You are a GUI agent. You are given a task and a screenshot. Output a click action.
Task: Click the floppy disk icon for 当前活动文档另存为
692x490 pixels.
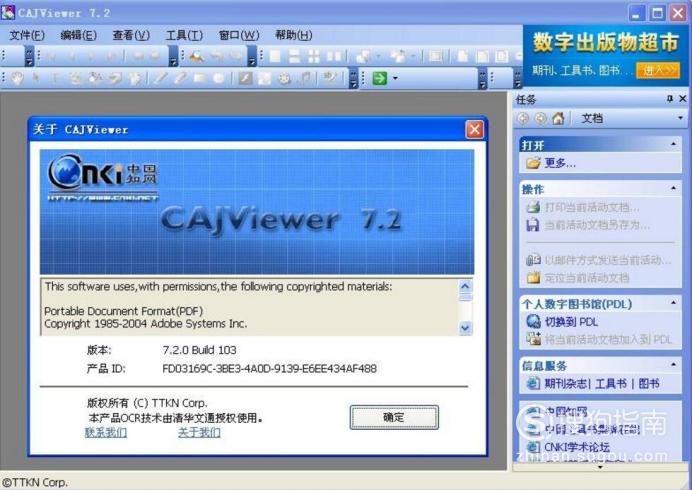(x=533, y=225)
